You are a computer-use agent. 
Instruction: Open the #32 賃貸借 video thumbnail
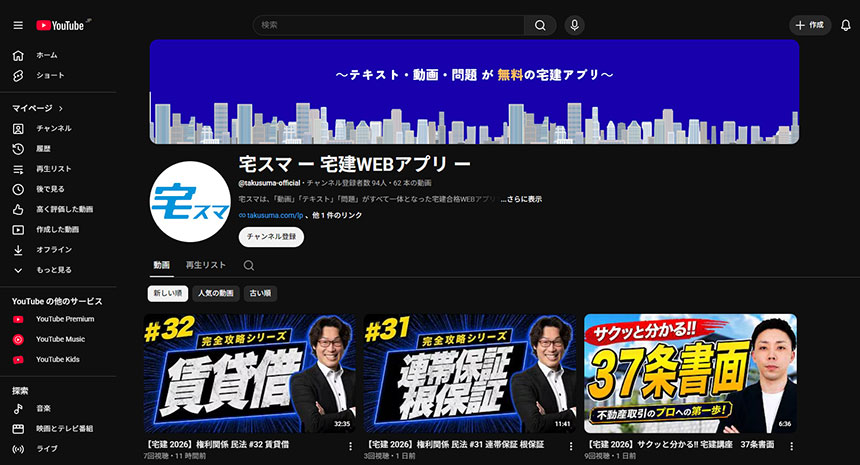pos(250,373)
